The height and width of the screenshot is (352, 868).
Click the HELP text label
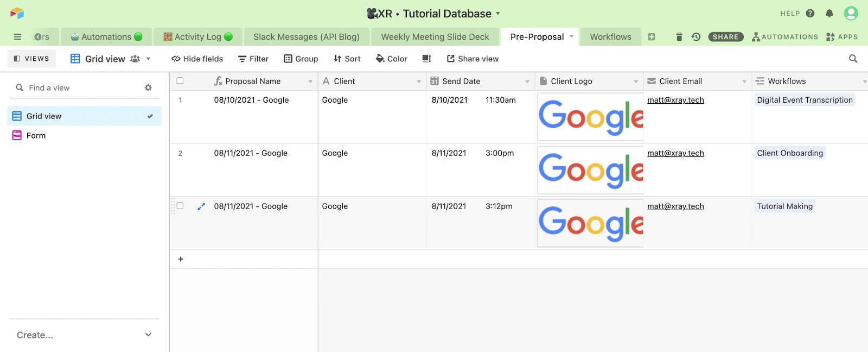[790, 14]
